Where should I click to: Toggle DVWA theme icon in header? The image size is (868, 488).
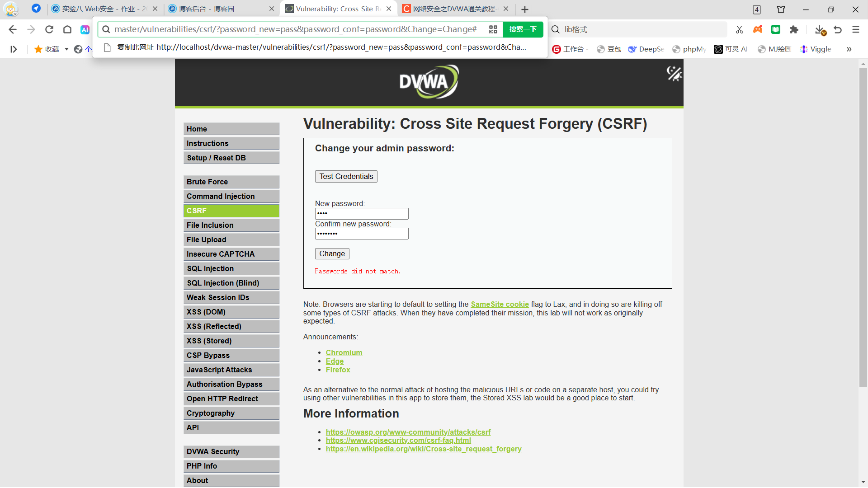[674, 73]
